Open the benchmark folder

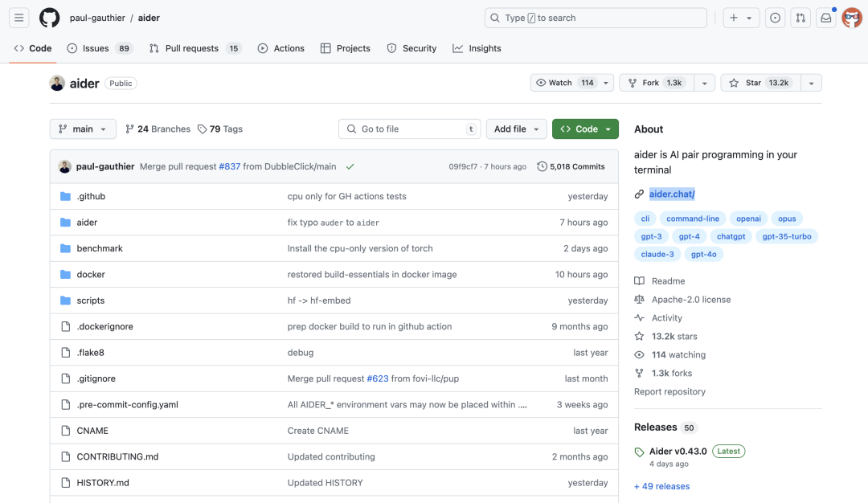100,248
